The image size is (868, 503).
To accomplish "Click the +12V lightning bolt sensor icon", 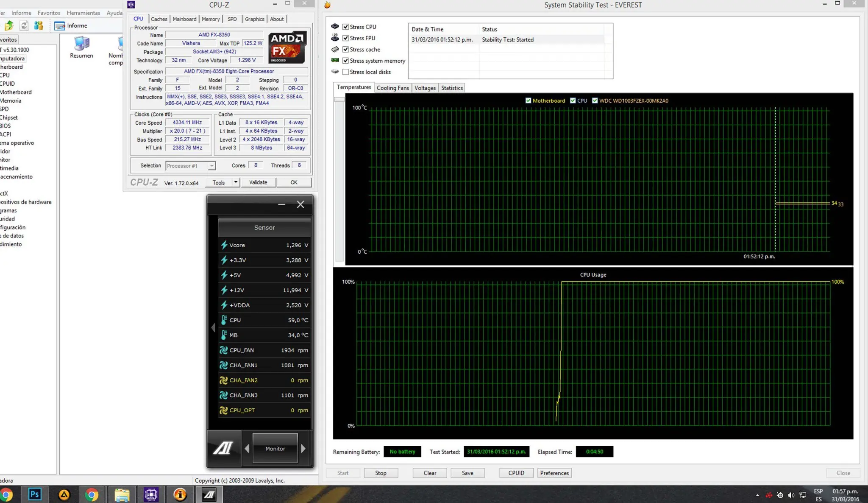I will coord(224,290).
